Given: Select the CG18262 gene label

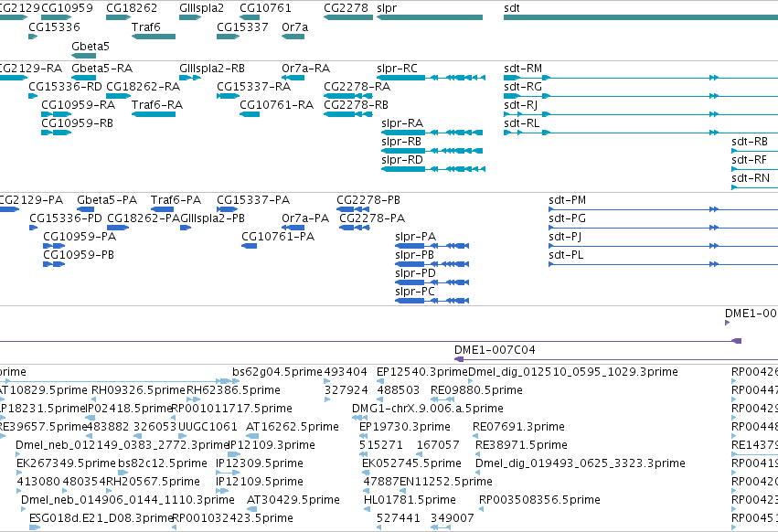Looking at the screenshot, I should 132,8.
